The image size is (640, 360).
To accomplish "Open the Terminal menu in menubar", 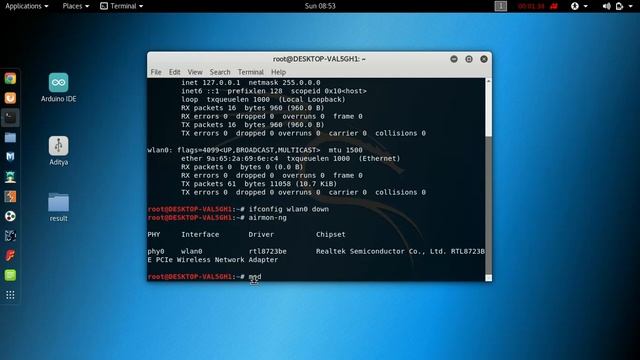I will [251, 72].
